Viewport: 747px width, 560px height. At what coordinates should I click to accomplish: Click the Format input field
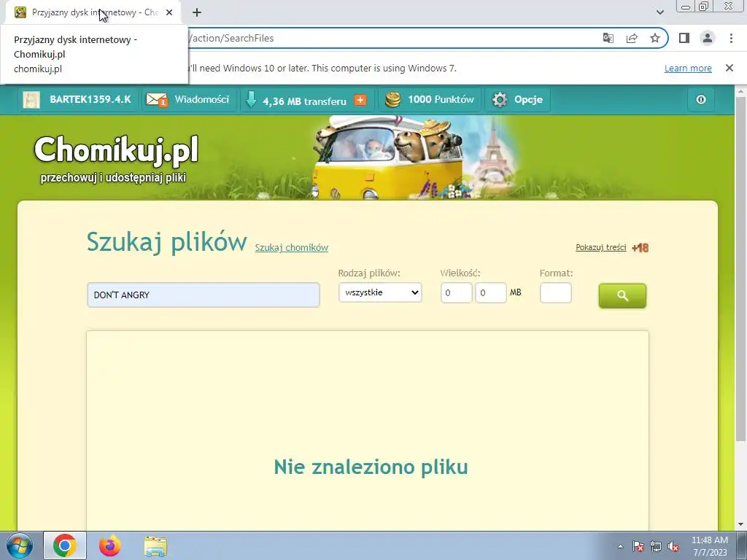click(555, 293)
